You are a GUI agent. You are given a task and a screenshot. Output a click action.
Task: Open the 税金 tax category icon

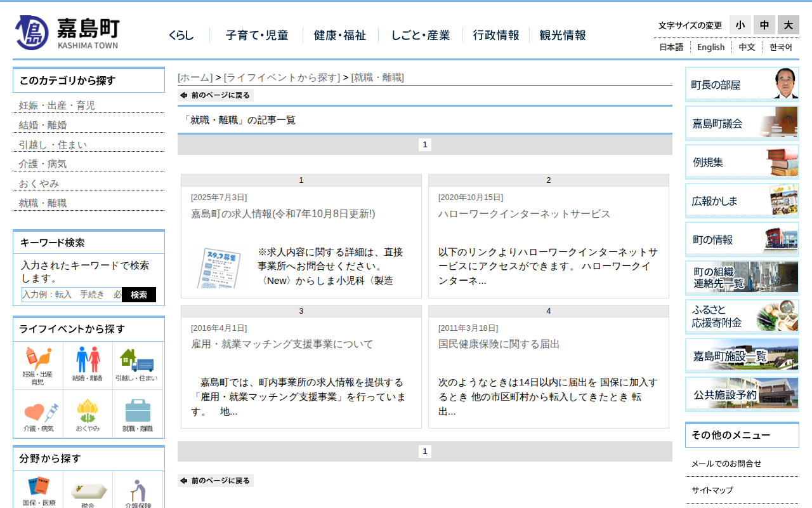coord(88,493)
